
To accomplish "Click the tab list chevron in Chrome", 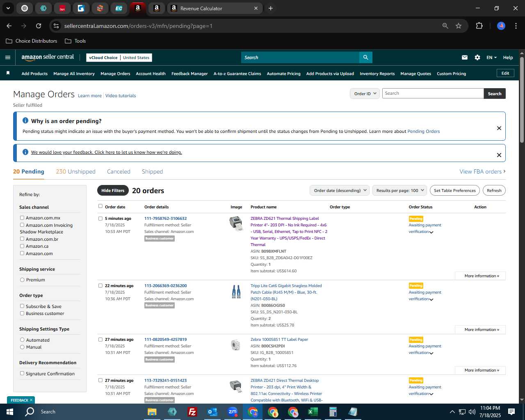I will (8, 8).
